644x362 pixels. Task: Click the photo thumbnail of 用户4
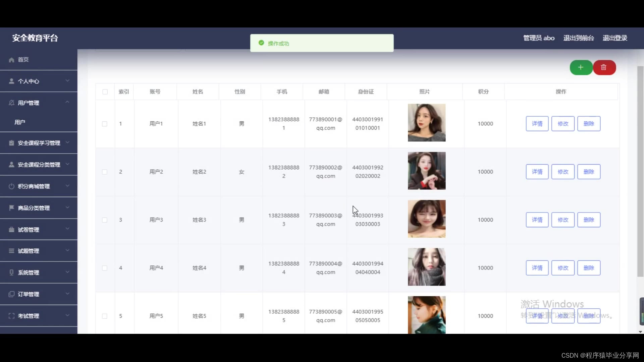tap(426, 267)
